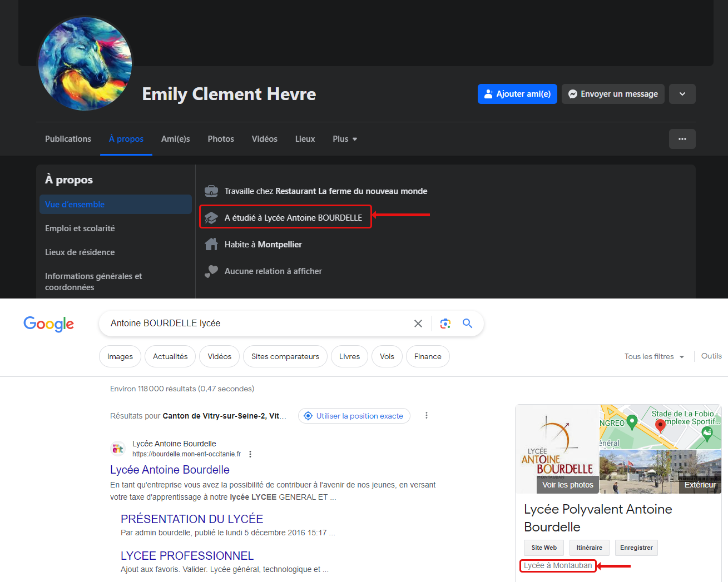Expand the Plus dropdown tab
728x582 pixels.
click(345, 139)
